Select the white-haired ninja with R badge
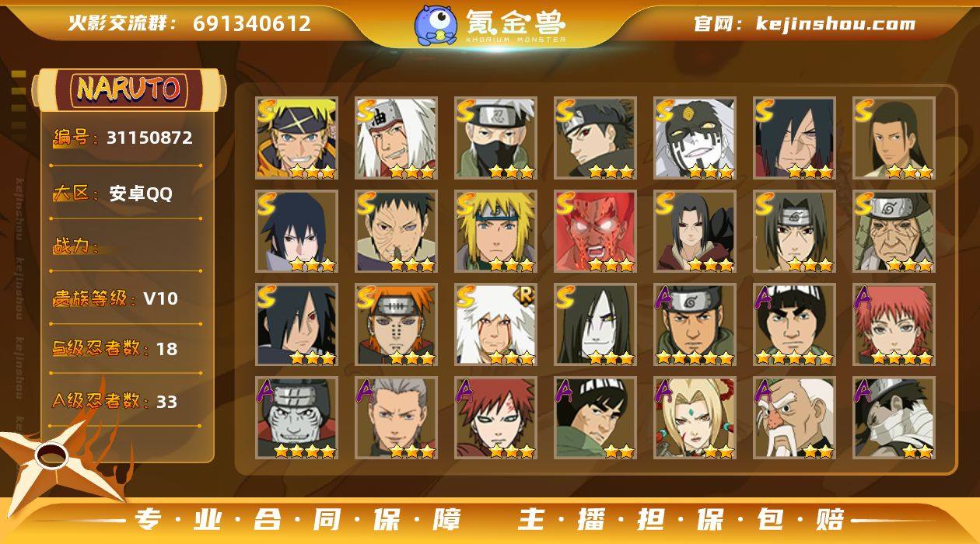 [495, 324]
